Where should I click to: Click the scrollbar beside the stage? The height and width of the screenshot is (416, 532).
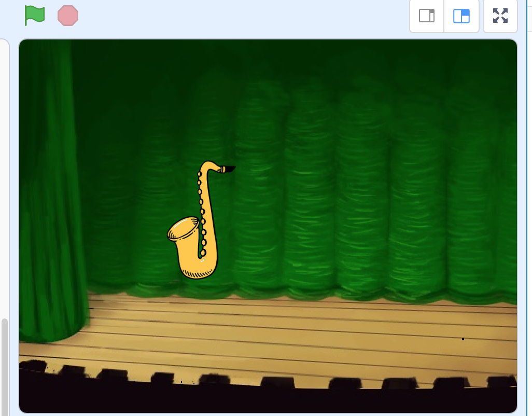tap(5, 366)
